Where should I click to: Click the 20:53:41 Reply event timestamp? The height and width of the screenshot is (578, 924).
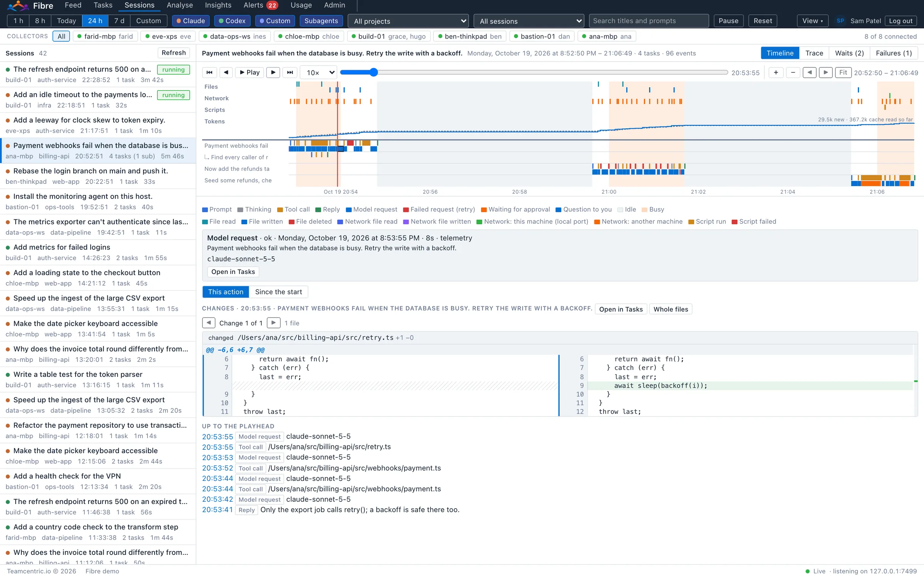coord(218,510)
